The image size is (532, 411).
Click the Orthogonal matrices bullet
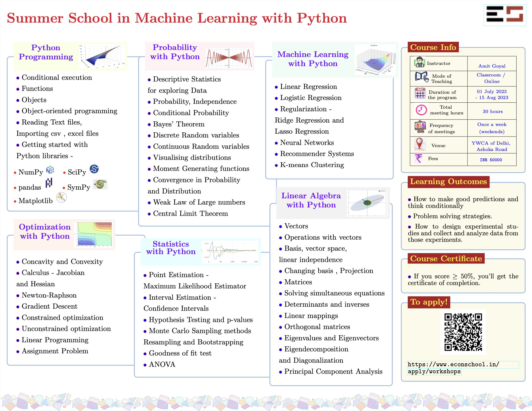(x=315, y=327)
